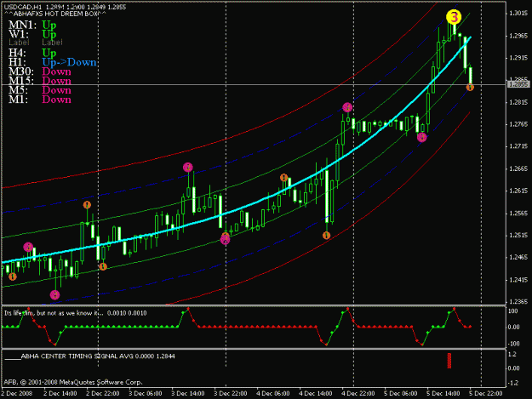Select the blue 'Up->Down' status text
Screen dimensions: 532x399
point(69,62)
